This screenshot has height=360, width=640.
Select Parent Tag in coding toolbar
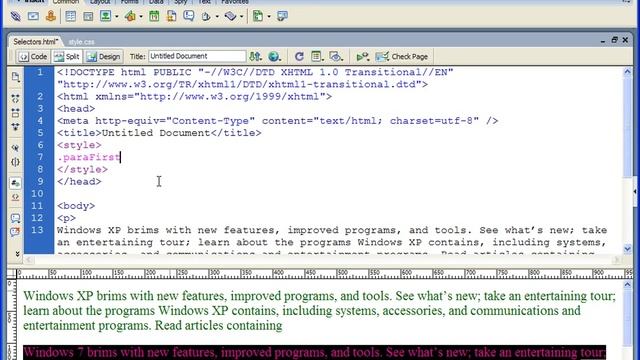coord(16,148)
